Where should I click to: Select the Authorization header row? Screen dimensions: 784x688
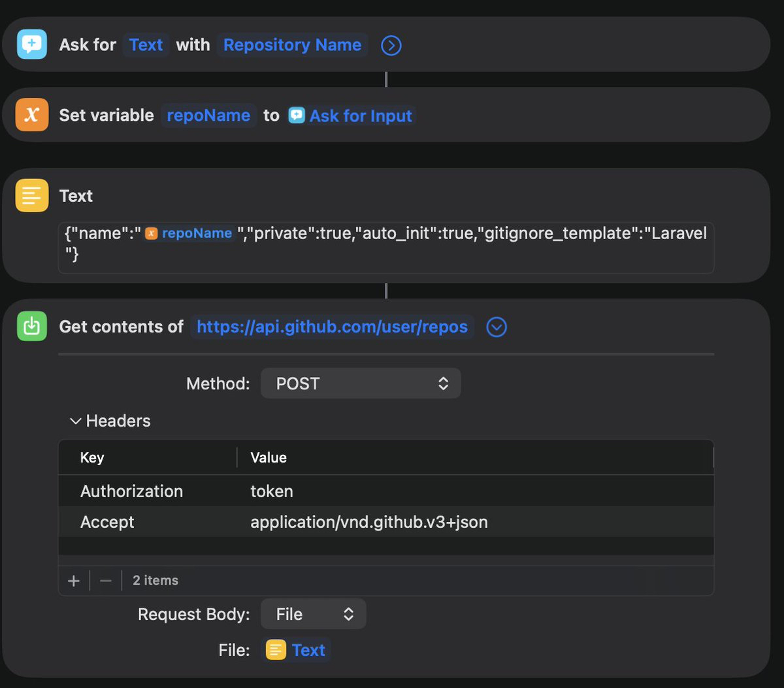pyautogui.click(x=131, y=491)
